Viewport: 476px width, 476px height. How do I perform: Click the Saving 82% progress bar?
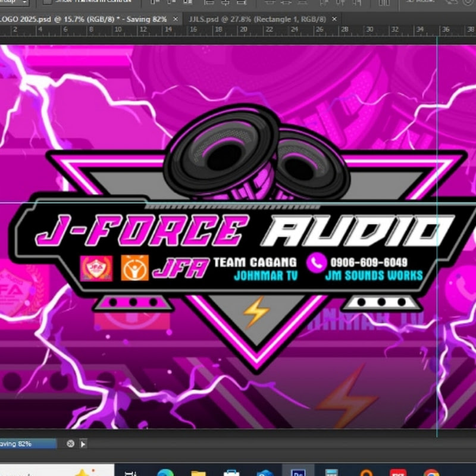(x=28, y=443)
